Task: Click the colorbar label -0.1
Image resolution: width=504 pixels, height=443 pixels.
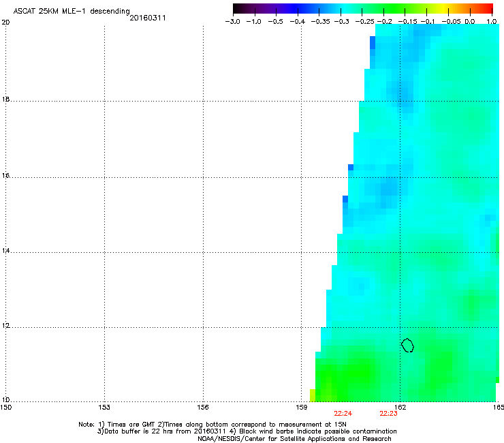Action: [x=428, y=22]
